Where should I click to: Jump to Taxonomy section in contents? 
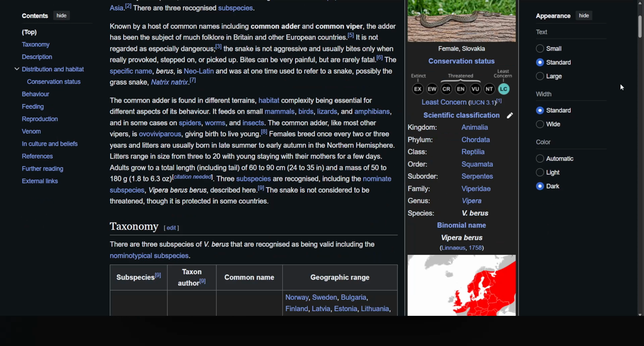[36, 44]
